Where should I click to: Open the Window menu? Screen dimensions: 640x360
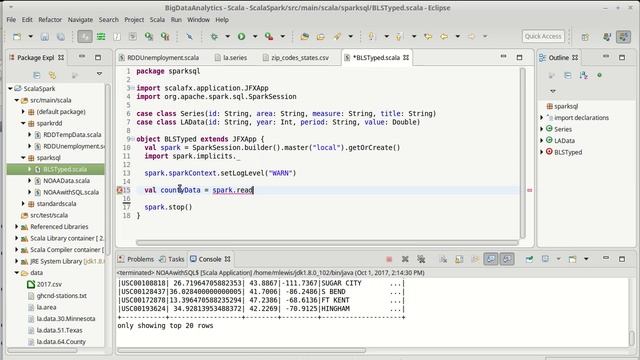coord(198,20)
